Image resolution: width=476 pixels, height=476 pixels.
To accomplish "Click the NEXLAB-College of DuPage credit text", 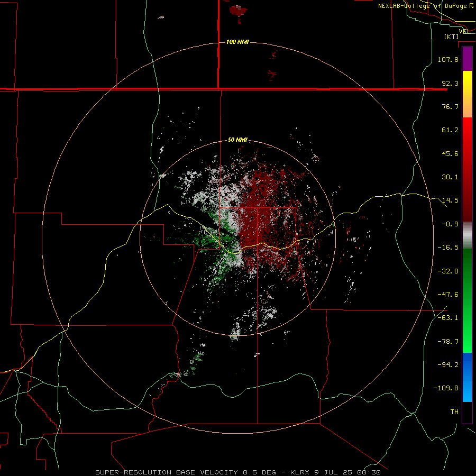I will click(x=426, y=6).
